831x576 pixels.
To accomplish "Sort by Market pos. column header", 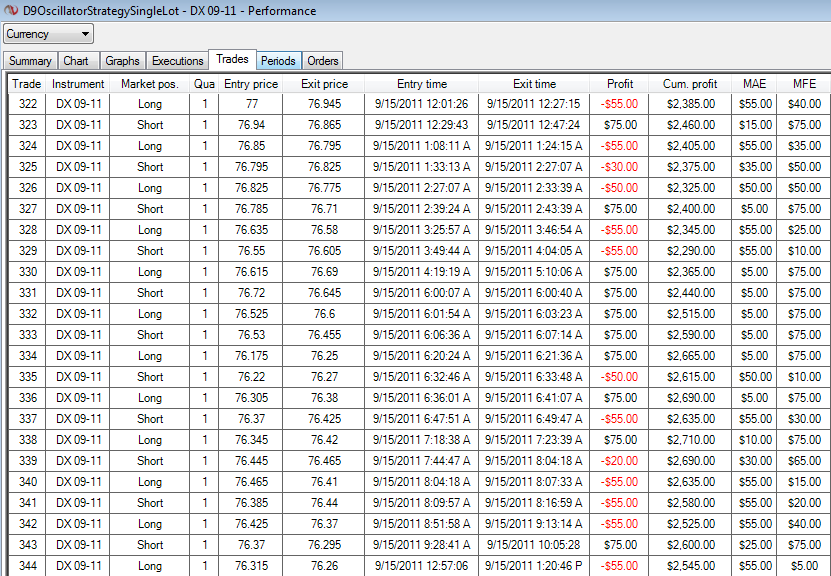I will (149, 84).
